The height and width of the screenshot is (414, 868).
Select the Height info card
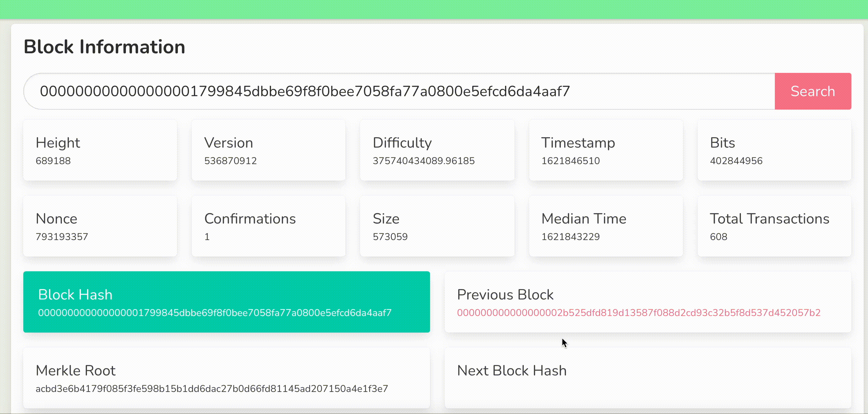100,150
